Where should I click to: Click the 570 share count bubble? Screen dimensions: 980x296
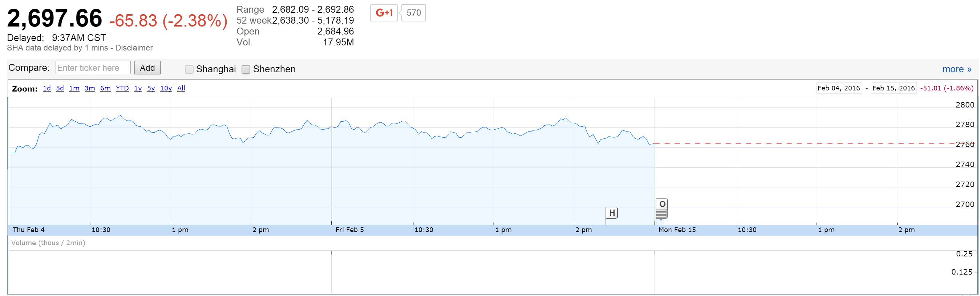pyautogui.click(x=413, y=13)
